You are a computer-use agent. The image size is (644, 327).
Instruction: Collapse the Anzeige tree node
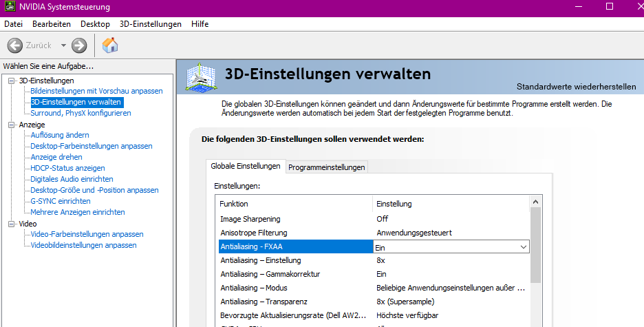(12, 125)
